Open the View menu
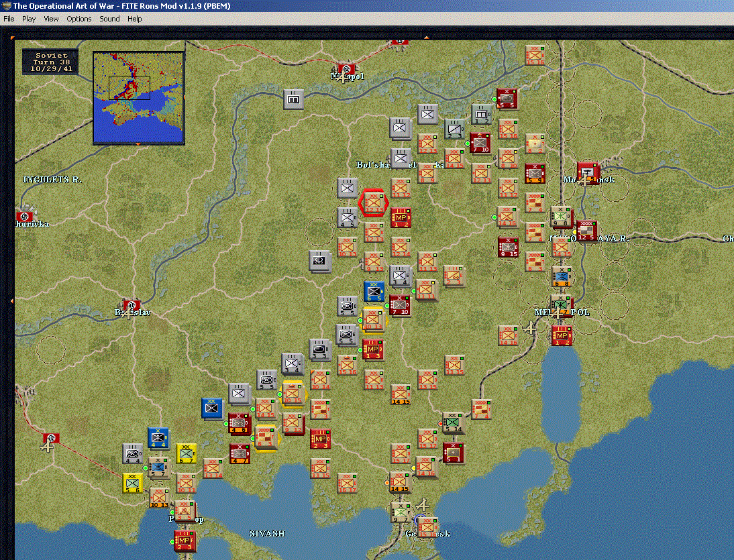734x560 pixels. click(51, 19)
